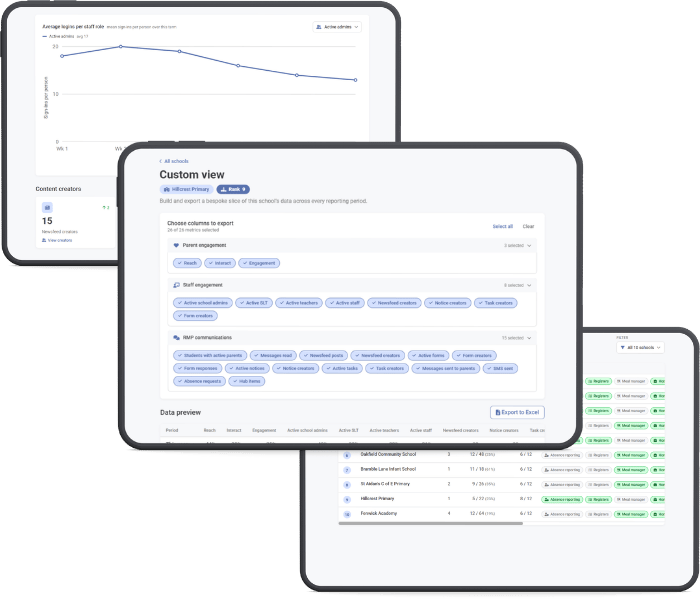This screenshot has height=600, width=700.
Task: Click the Staff engagement section icon
Action: [x=176, y=285]
